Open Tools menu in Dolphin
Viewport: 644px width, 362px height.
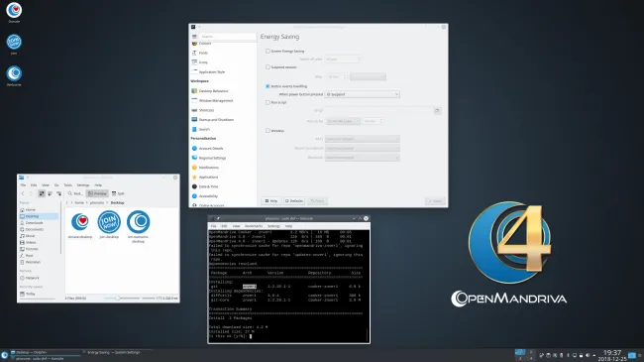pyautogui.click(x=67, y=185)
